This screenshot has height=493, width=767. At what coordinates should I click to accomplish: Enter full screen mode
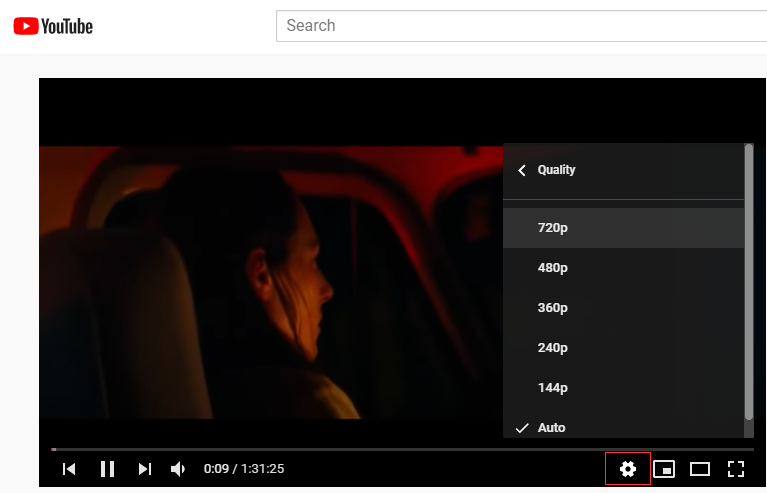pyautogui.click(x=736, y=469)
